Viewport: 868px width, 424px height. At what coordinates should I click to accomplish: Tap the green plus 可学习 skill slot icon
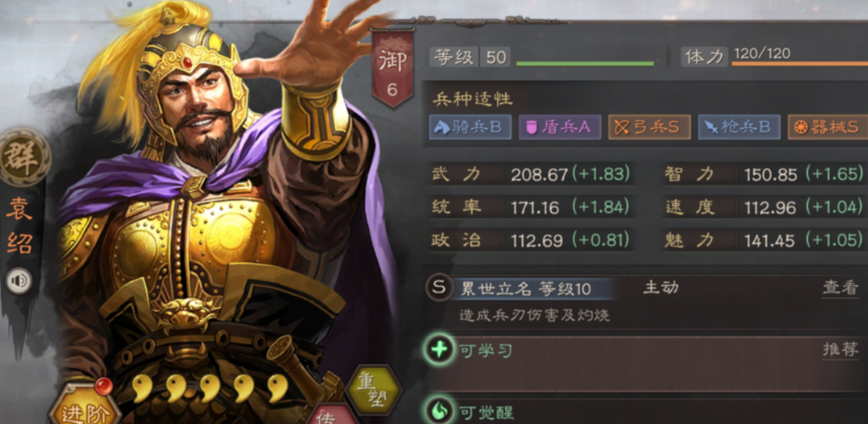(x=439, y=351)
